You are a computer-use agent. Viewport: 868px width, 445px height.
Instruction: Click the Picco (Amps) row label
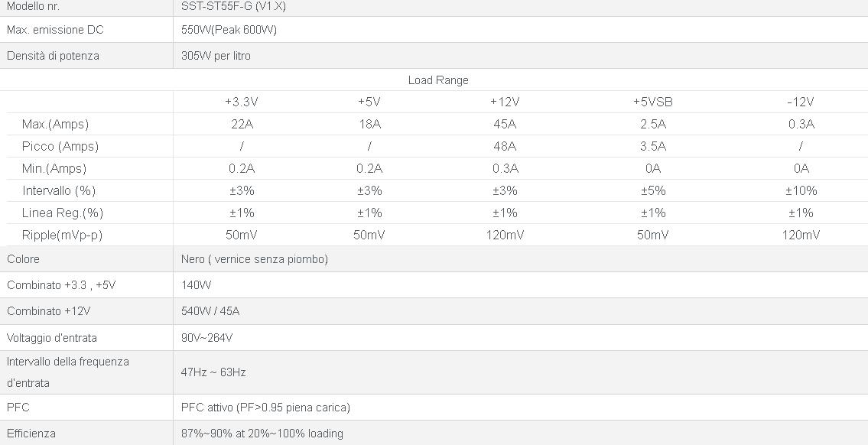point(60,146)
